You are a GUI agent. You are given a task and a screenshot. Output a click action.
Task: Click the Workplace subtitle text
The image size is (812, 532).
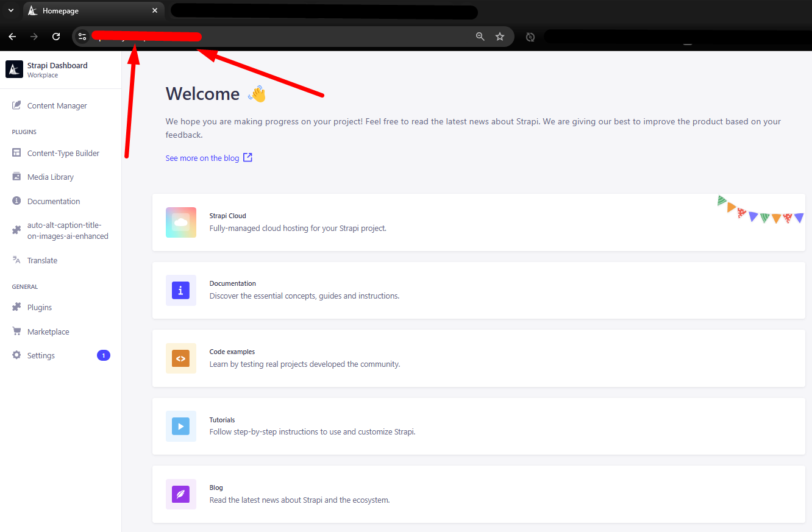[x=43, y=75]
